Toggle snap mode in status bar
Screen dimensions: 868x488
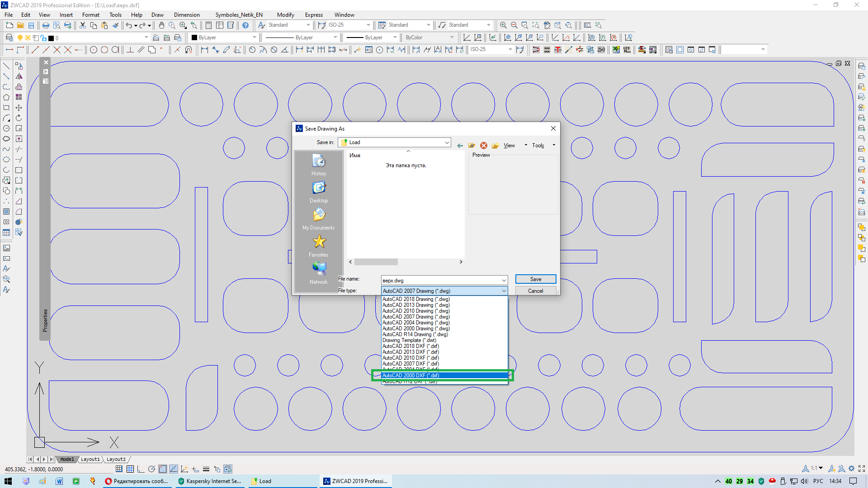119,469
